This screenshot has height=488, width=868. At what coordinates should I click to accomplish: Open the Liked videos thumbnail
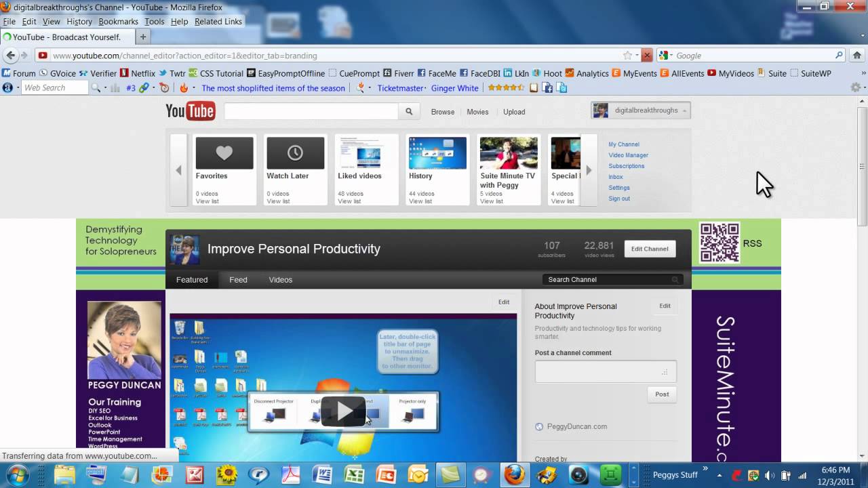[x=366, y=152]
